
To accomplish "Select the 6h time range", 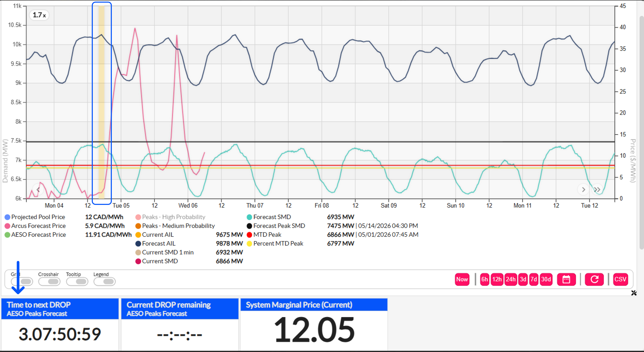I will [x=484, y=279].
